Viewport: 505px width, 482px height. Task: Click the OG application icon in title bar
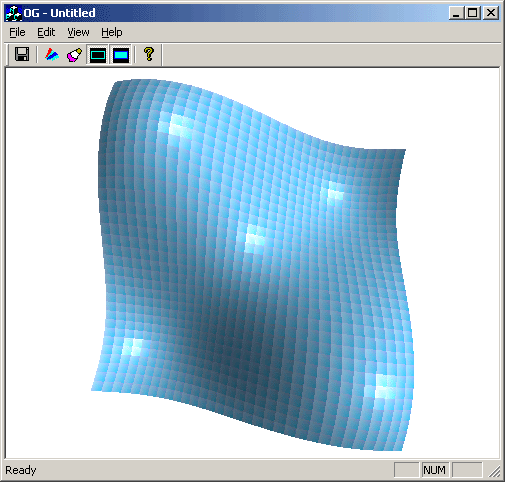point(14,14)
